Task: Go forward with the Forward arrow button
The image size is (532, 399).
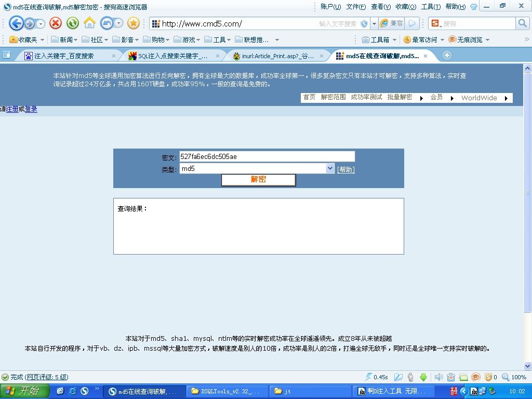Action: (x=30, y=23)
